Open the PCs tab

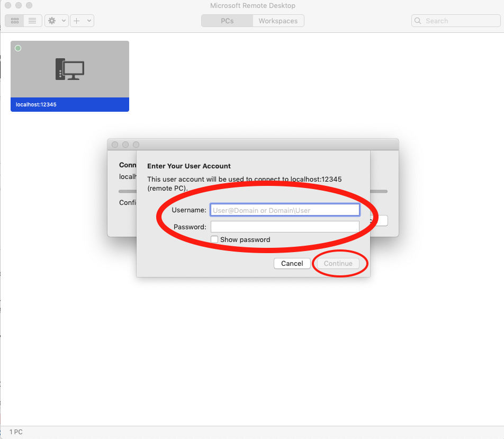227,21
